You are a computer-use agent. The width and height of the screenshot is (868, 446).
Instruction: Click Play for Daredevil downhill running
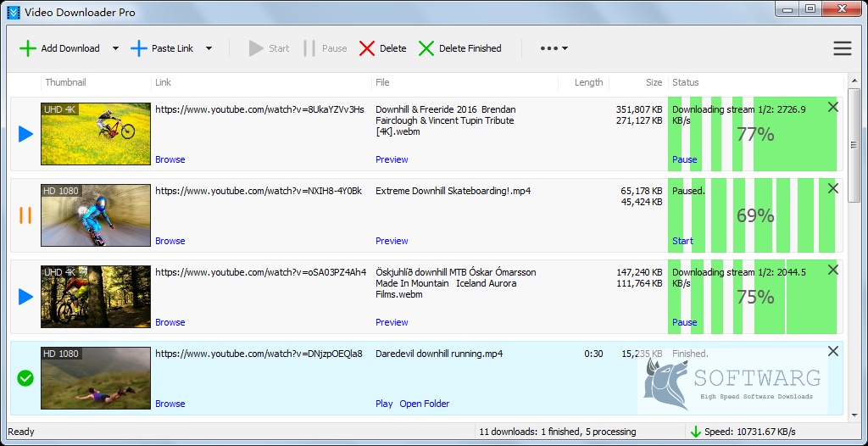tap(384, 404)
